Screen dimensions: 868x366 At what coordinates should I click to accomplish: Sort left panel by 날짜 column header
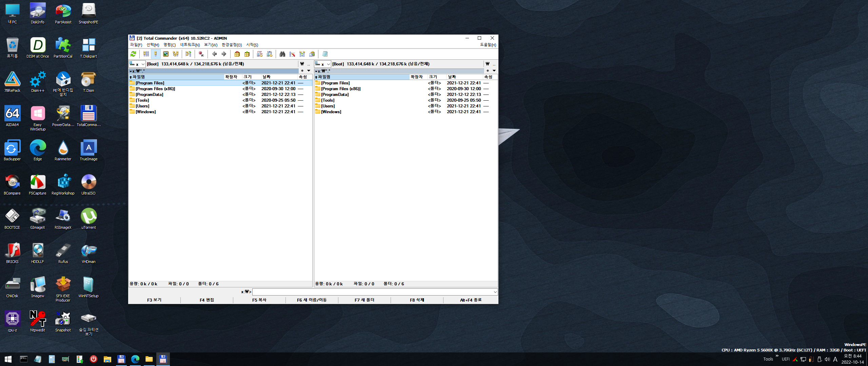(x=279, y=77)
